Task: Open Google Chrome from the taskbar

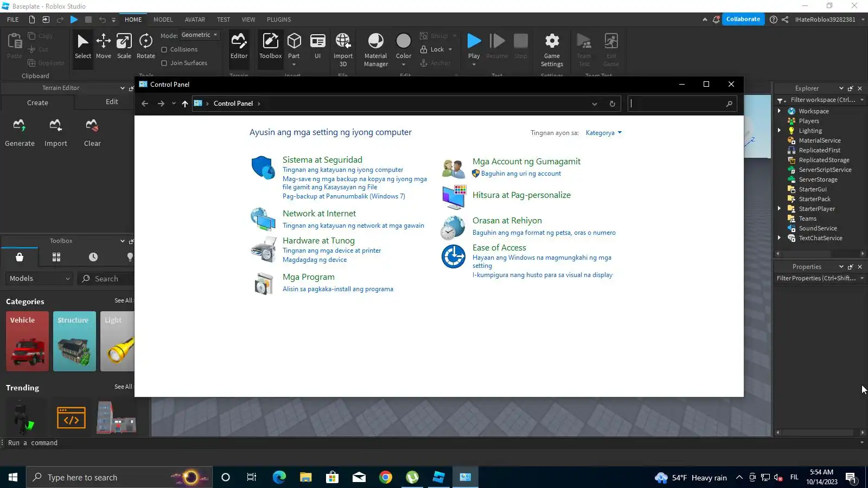Action: [x=386, y=477]
